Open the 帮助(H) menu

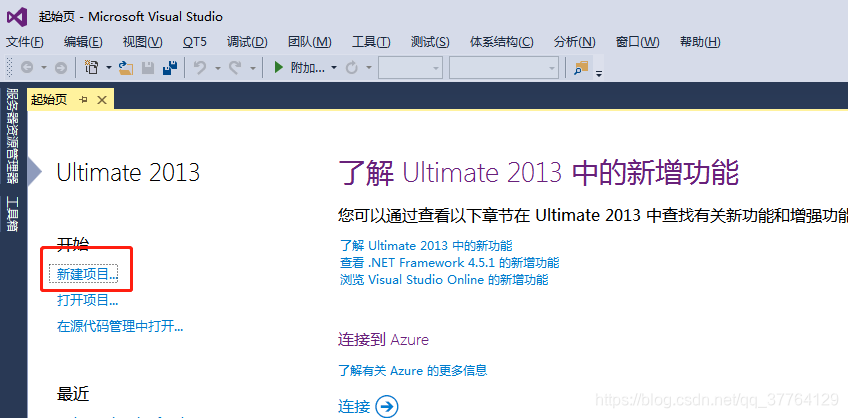tap(700, 42)
